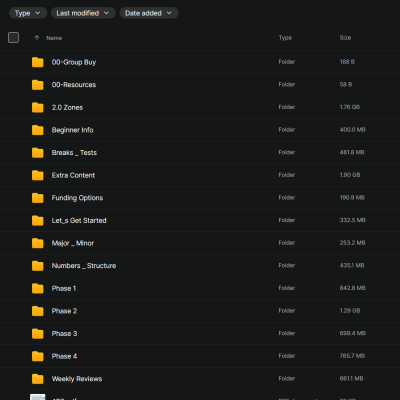400x400 pixels.
Task: Select the Numbers _ Structure name text
Action: pos(84,266)
